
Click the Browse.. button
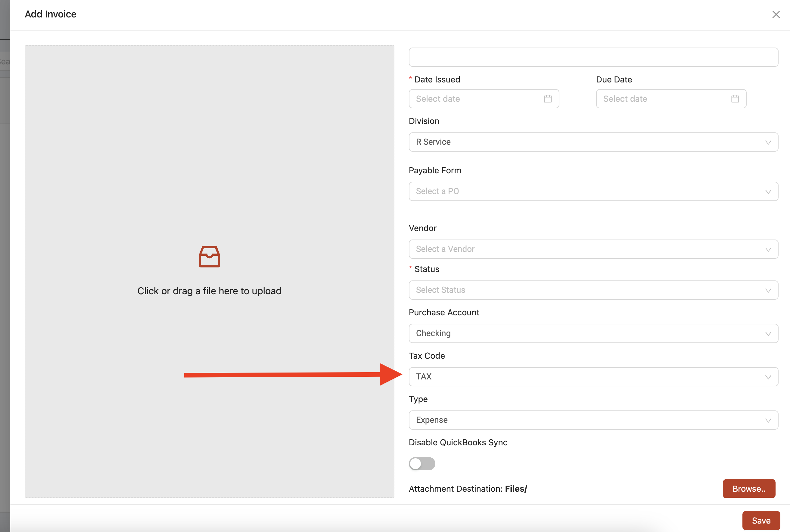748,489
